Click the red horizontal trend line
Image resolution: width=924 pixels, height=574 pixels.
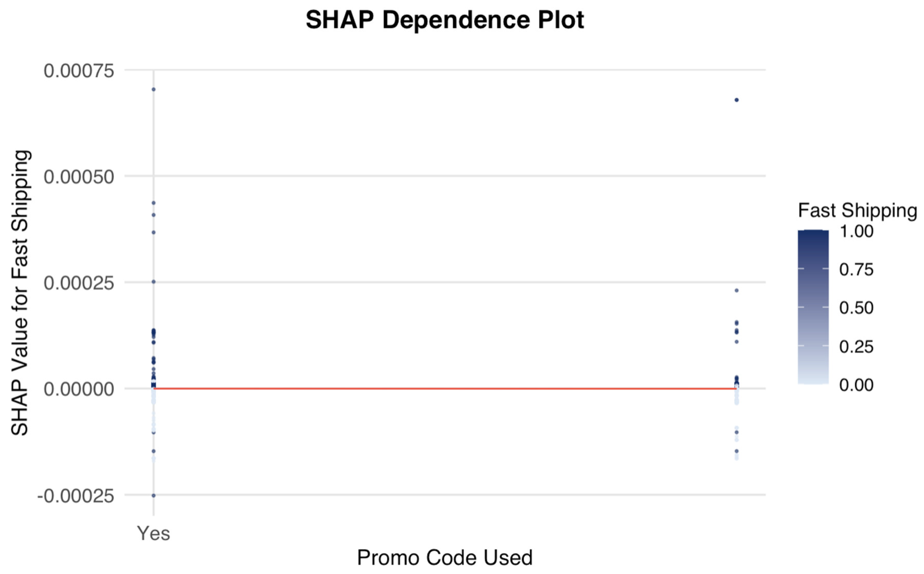(x=444, y=388)
